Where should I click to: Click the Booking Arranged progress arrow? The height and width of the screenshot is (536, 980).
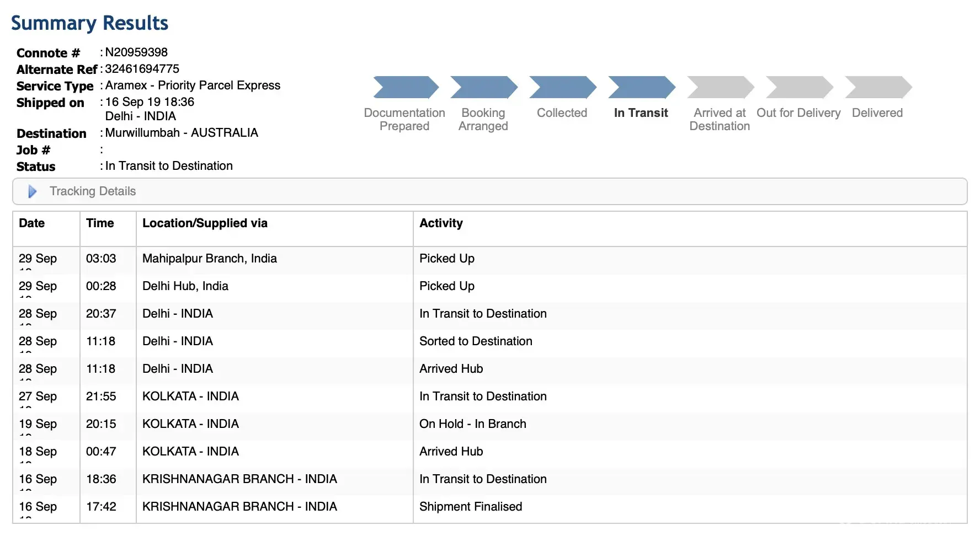[x=483, y=87]
